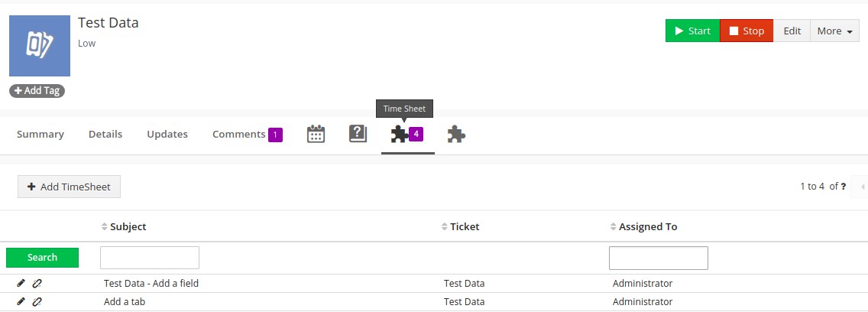
Task: Focus the Subject search input field
Action: (x=150, y=258)
